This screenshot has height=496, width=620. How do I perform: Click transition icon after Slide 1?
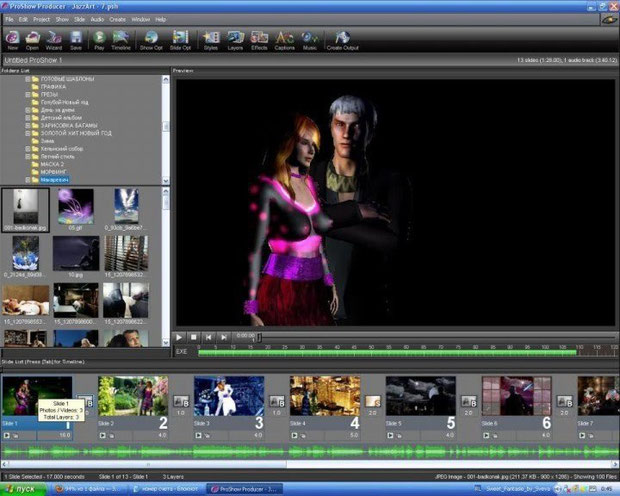click(x=85, y=400)
